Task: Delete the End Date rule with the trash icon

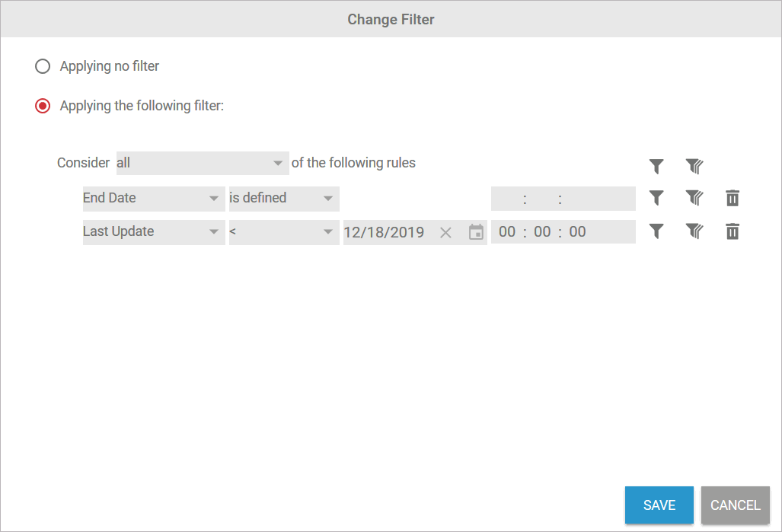Action: [x=732, y=197]
